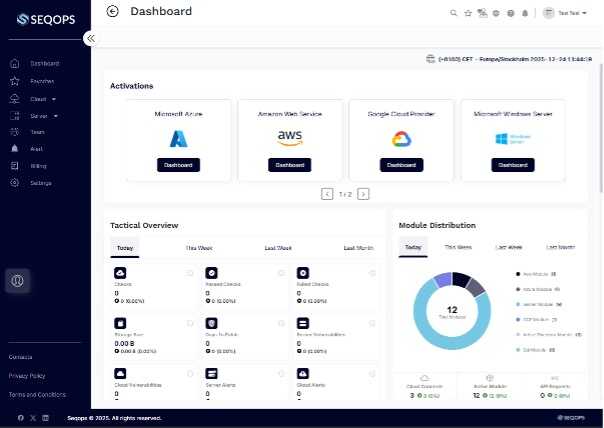The height and width of the screenshot is (428, 604).
Task: Select Today tab in Module Distribution
Action: click(413, 247)
